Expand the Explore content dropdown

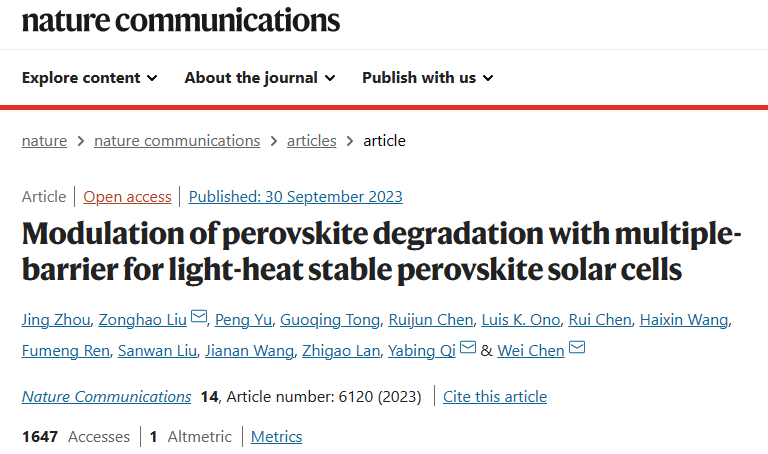(90, 78)
